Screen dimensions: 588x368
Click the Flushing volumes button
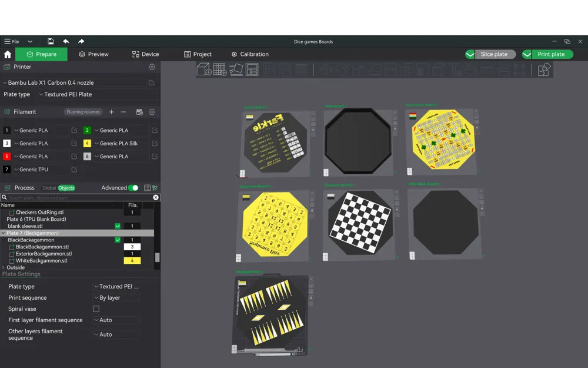[83, 112]
